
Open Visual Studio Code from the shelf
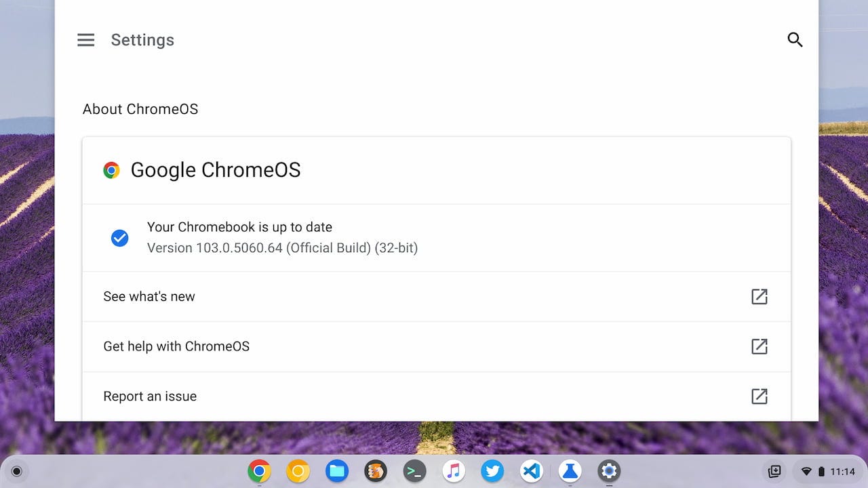[x=532, y=471]
